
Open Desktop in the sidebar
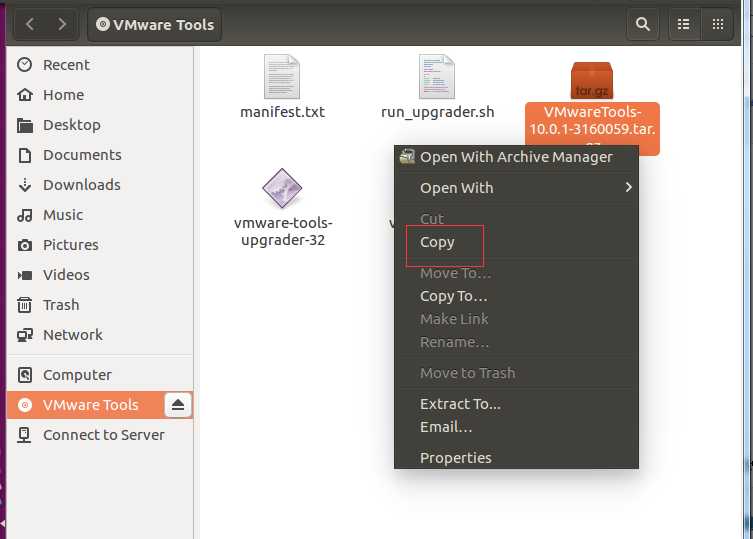[x=99, y=125]
